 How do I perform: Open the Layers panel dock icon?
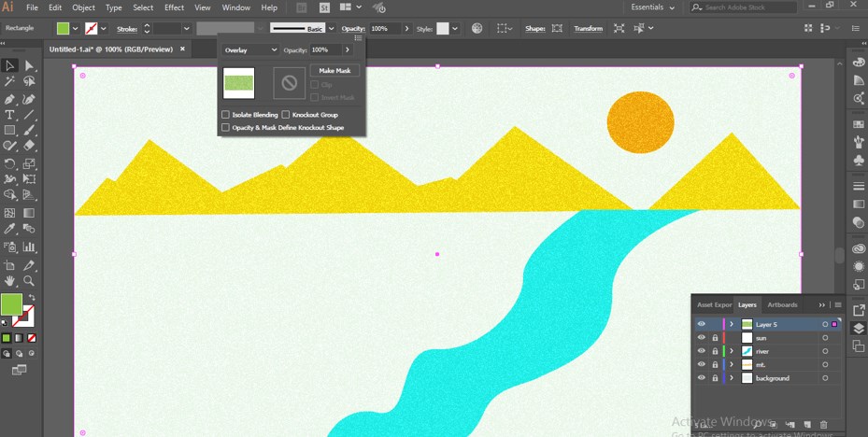859,329
